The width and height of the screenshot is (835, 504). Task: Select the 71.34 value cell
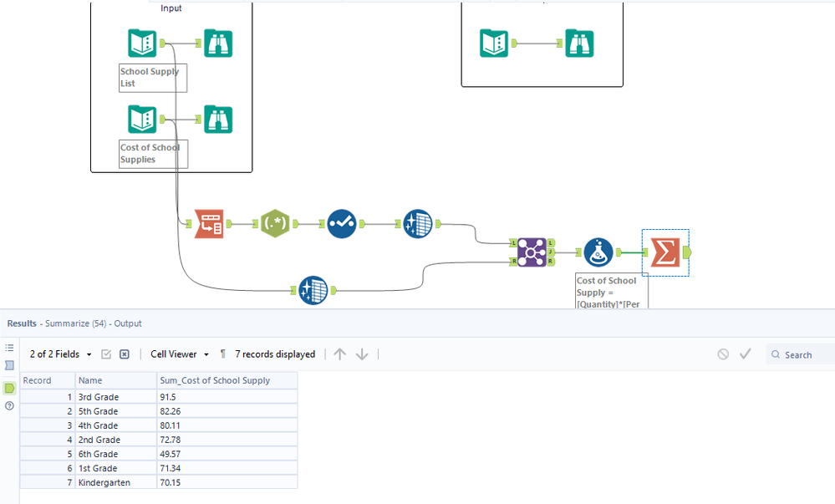coord(227,468)
